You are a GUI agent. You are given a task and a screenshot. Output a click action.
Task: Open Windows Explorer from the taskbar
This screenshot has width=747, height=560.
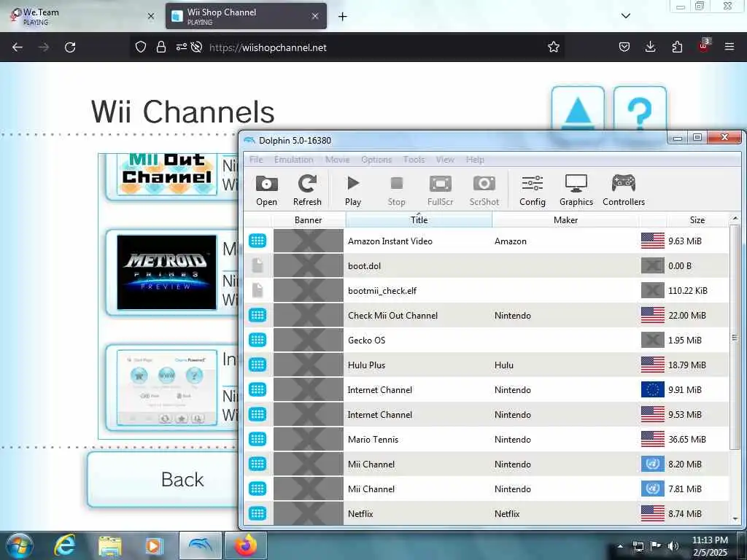point(110,546)
